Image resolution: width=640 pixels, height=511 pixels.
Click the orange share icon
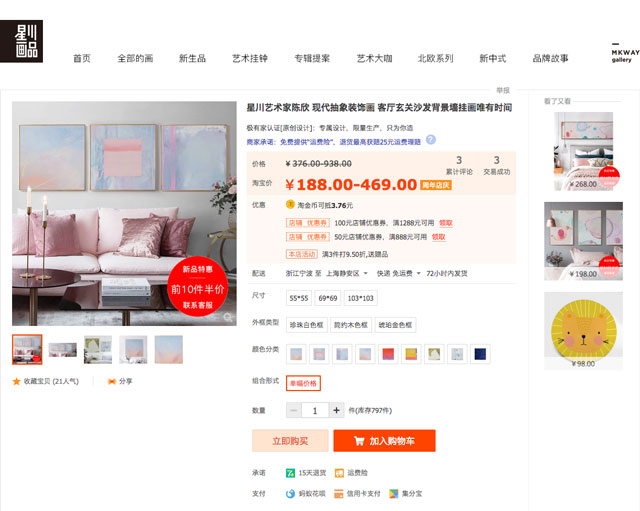click(x=111, y=381)
